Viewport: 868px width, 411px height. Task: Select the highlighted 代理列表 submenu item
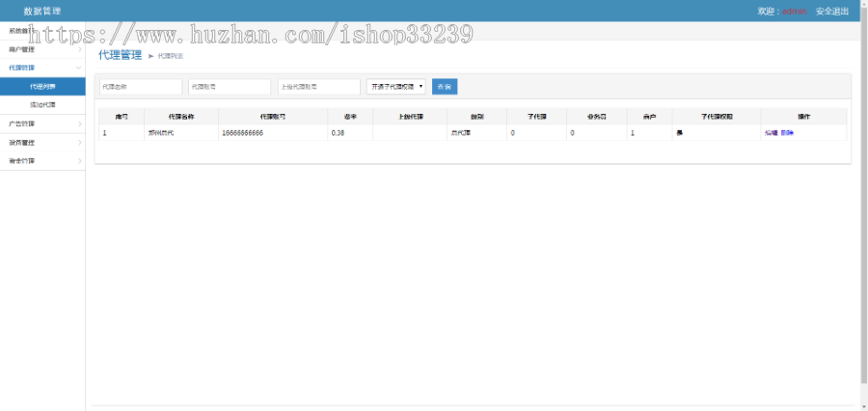click(x=42, y=87)
